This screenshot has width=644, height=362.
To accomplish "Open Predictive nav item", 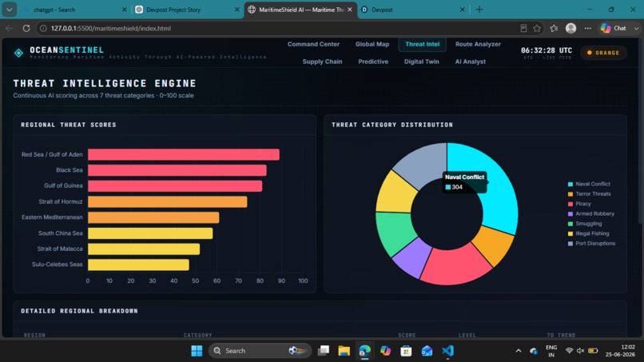I will [x=373, y=62].
